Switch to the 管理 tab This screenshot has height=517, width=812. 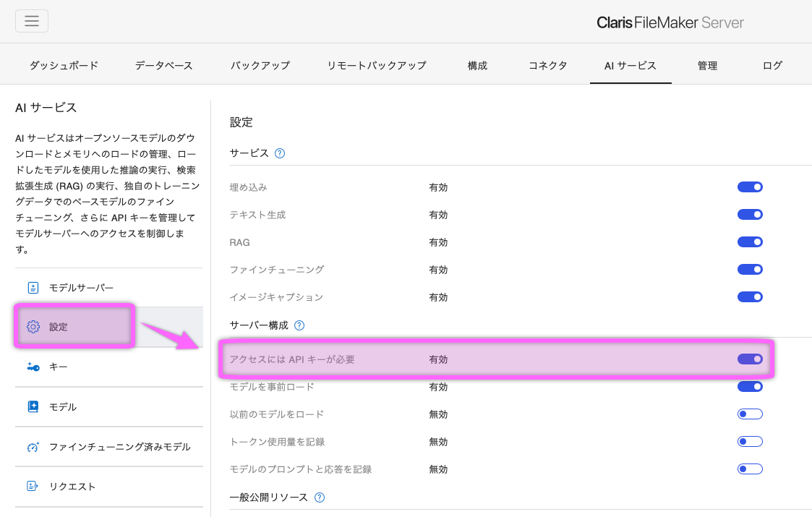pos(707,66)
